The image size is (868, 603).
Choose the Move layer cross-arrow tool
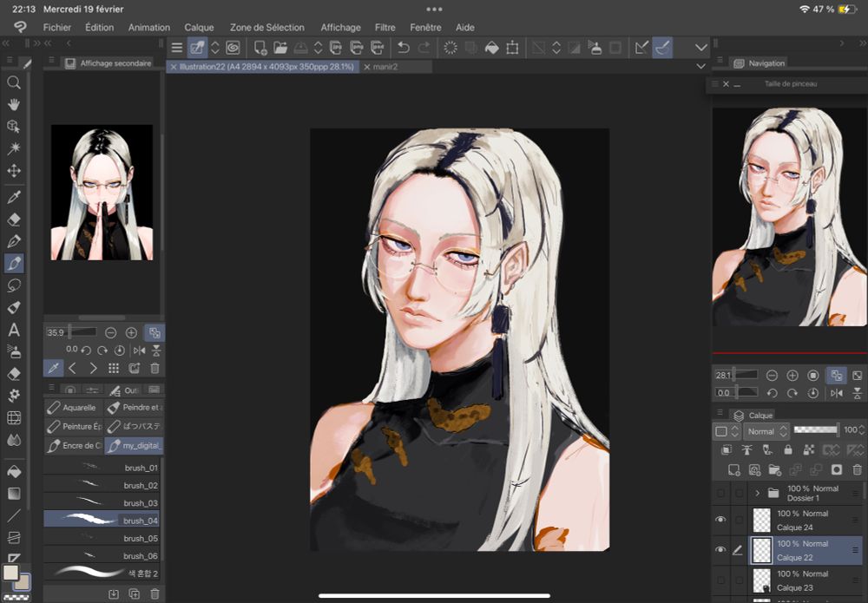14,171
